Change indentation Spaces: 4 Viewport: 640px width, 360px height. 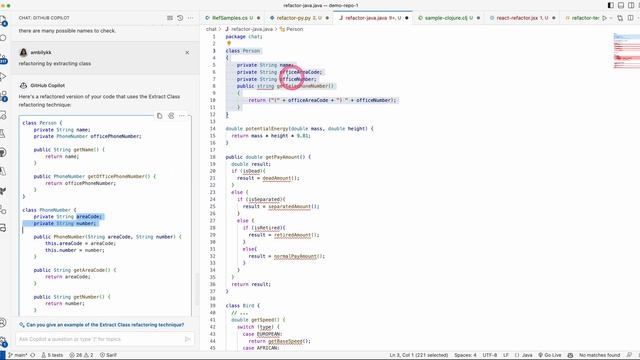click(465, 355)
